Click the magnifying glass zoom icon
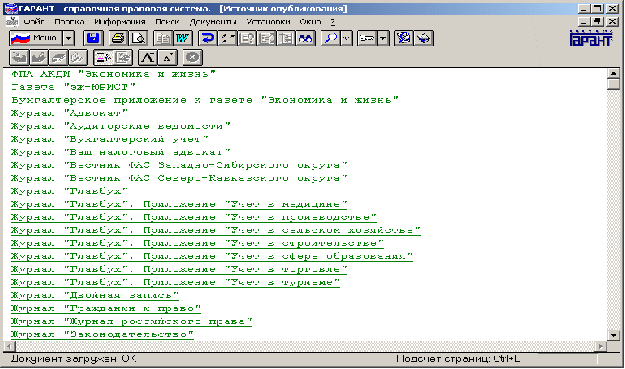This screenshot has width=625, height=369. (331, 38)
